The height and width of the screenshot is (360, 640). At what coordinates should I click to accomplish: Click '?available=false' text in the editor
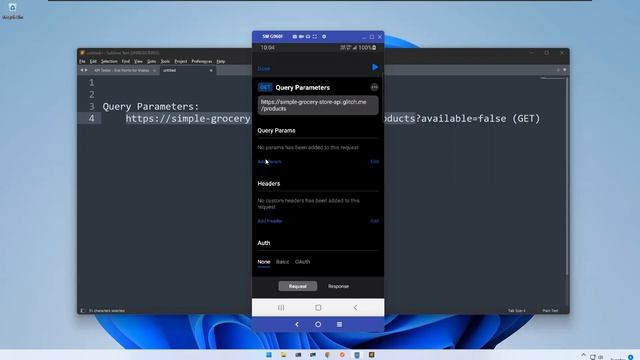click(461, 119)
